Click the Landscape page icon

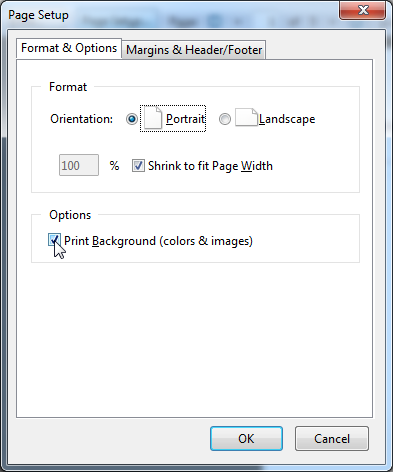click(246, 117)
